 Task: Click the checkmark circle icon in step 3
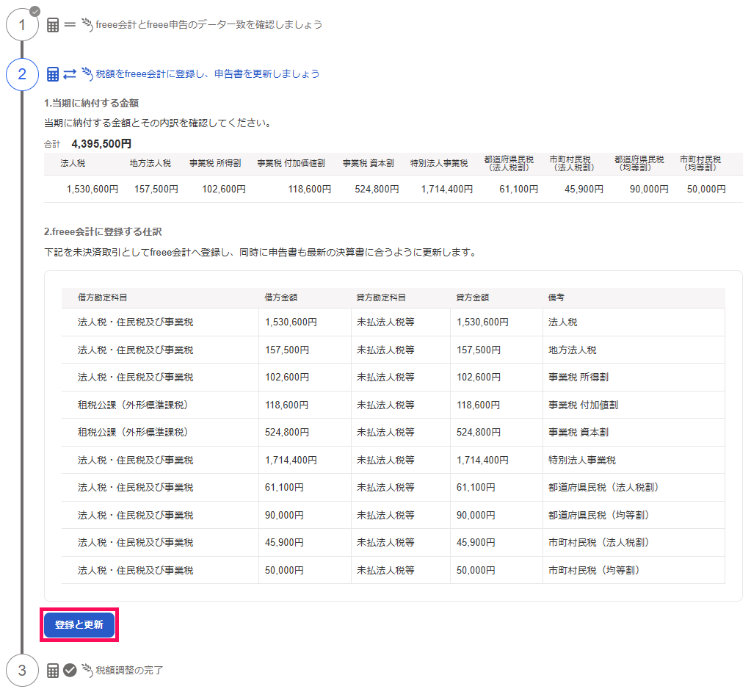70,671
